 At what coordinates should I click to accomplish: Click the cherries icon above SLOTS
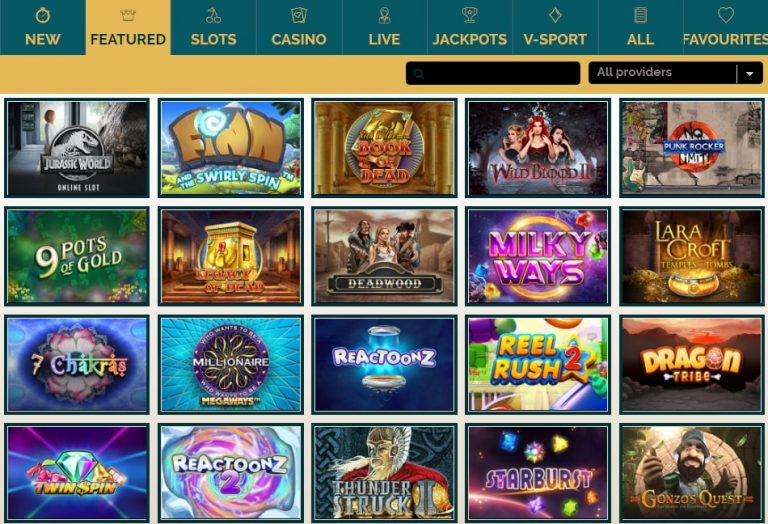click(x=213, y=16)
